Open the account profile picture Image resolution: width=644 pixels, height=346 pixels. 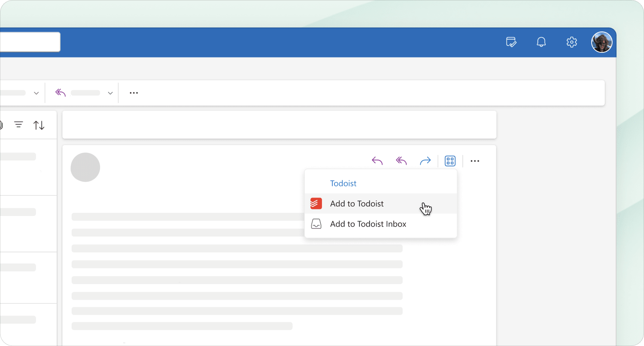point(601,42)
